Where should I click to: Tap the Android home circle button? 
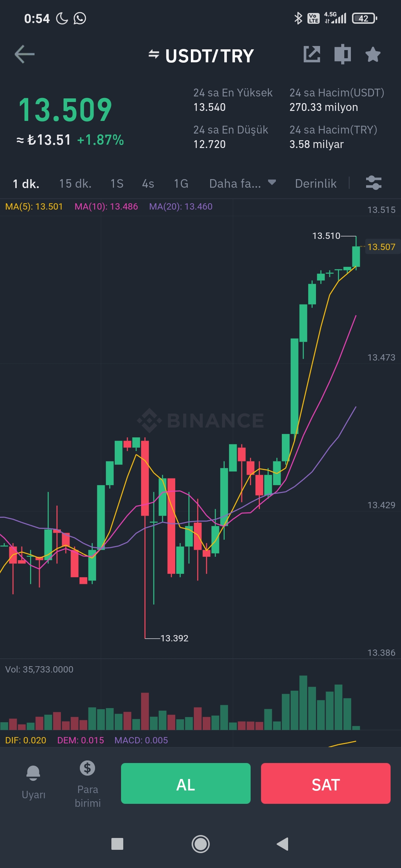pos(200,844)
